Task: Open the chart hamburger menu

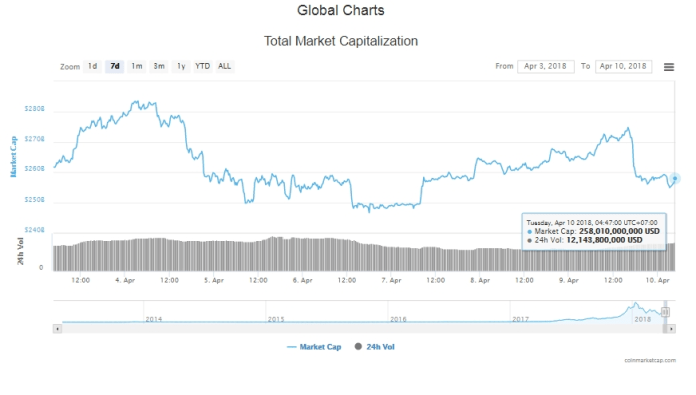Action: (668, 67)
